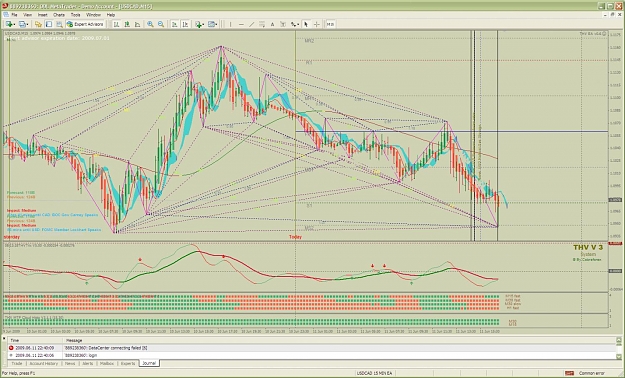This screenshot has height=378, width=625.
Task: Click 'USDCAD 15 MIN EA' status bar profile
Action: [374, 373]
